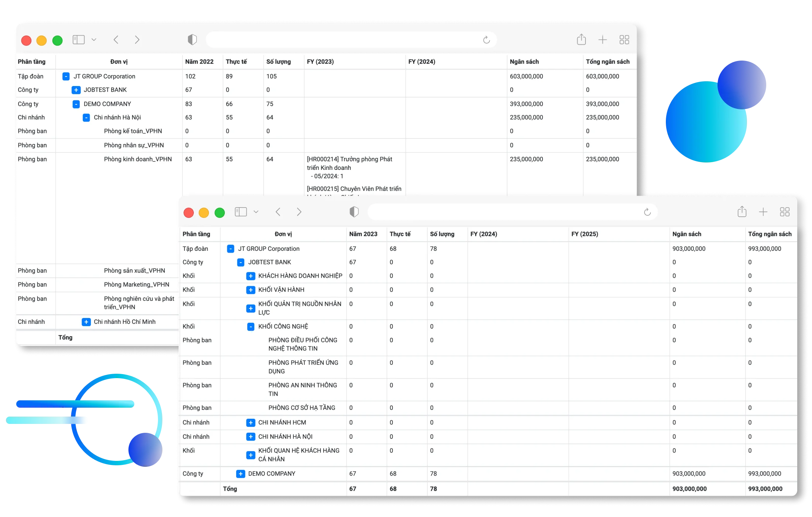812x517 pixels.
Task: Collapse DEMO COMPANY in back window
Action: [76, 104]
